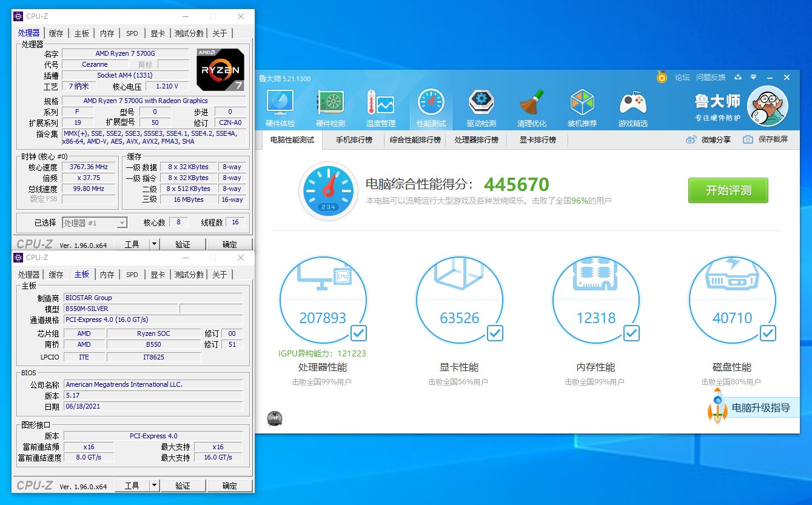
Task: Click BIOS date 06/18/2021 field
Action: pyautogui.click(x=153, y=407)
